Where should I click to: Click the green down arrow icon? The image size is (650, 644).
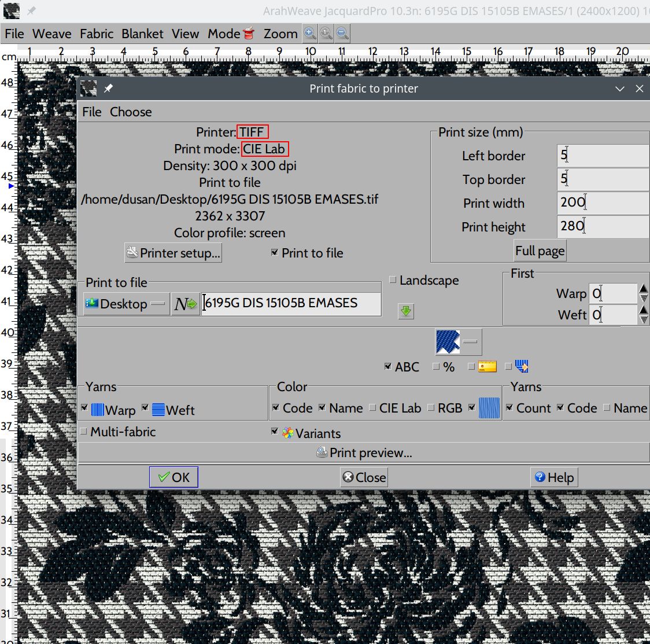(x=406, y=311)
